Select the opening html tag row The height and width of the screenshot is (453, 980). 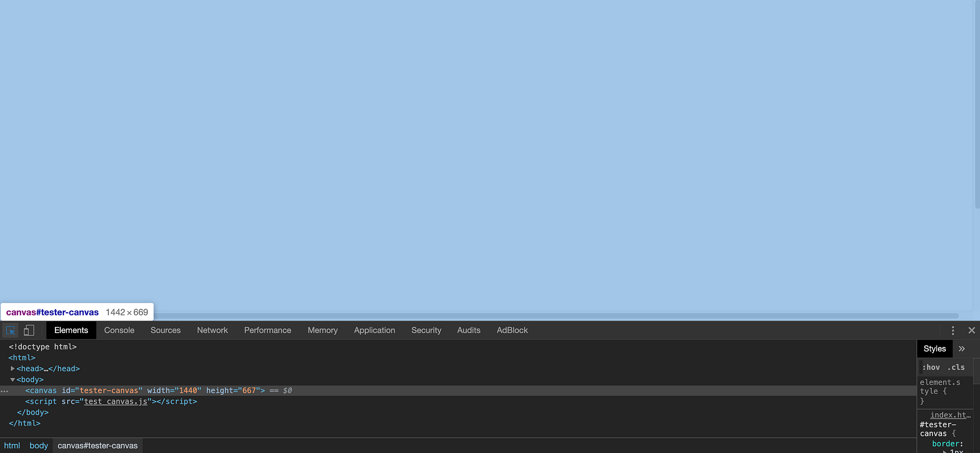[458, 358]
